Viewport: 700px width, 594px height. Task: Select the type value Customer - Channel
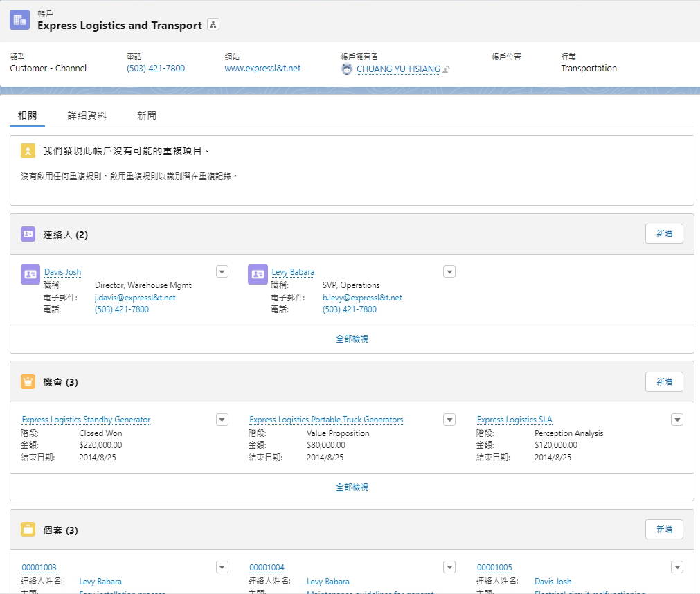[x=48, y=69]
